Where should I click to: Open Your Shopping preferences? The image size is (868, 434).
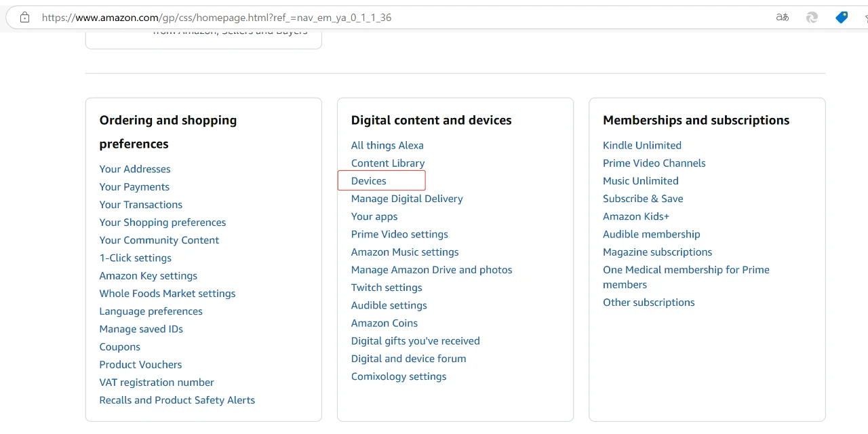pyautogui.click(x=163, y=222)
